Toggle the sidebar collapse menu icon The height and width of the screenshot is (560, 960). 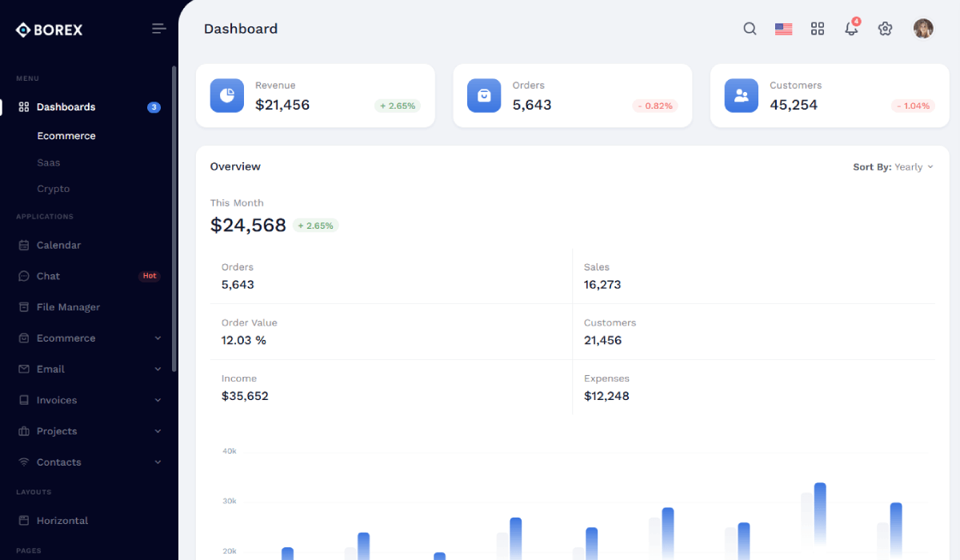pos(159,29)
